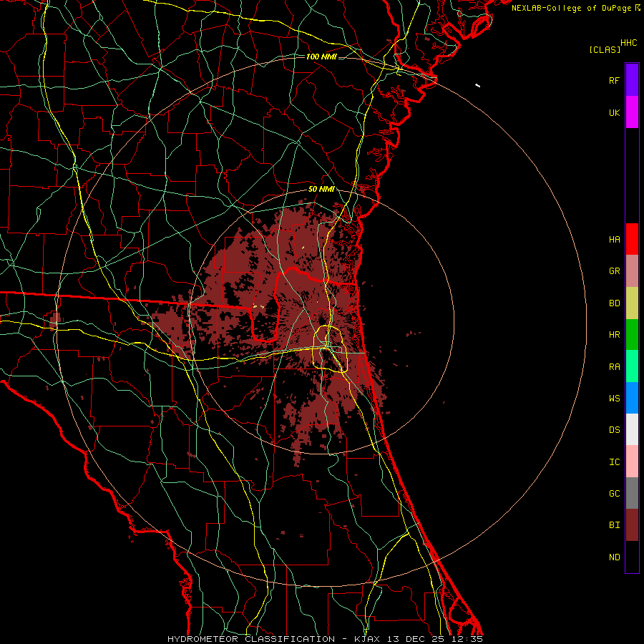Click the IC legend label
Screen dimensions: 644x644
pyautogui.click(x=615, y=462)
